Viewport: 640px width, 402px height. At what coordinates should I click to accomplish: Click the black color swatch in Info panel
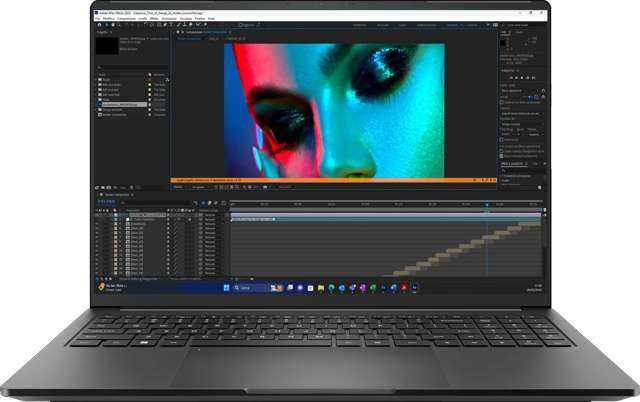coord(502,43)
